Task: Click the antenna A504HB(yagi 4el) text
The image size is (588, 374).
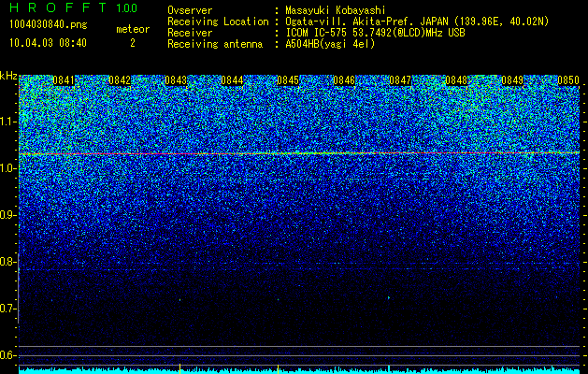Action: (x=330, y=44)
